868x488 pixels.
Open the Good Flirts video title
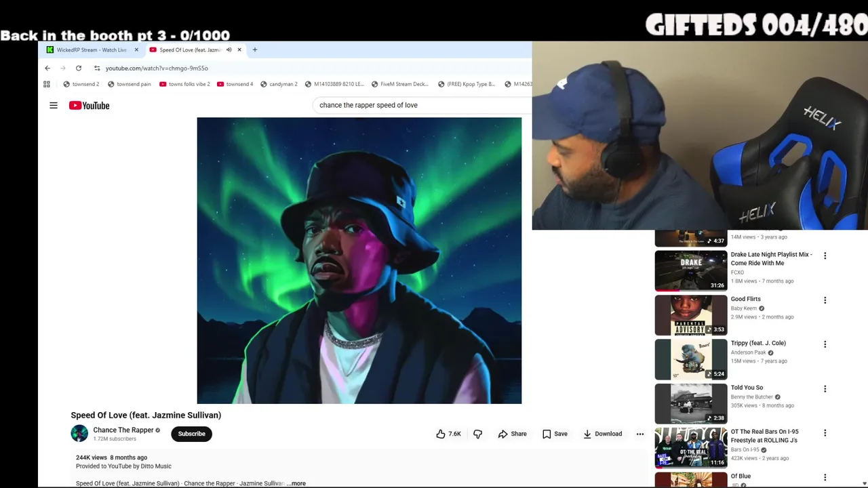pos(745,299)
